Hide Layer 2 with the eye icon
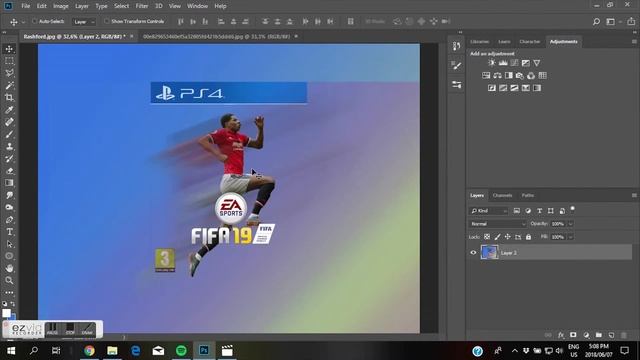This screenshot has width=640, height=360. coord(473,253)
